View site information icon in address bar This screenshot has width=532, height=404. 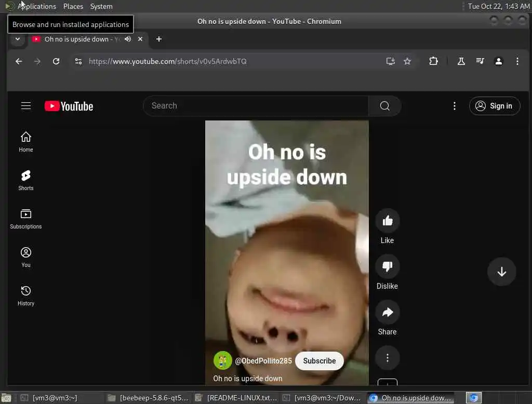tap(78, 61)
